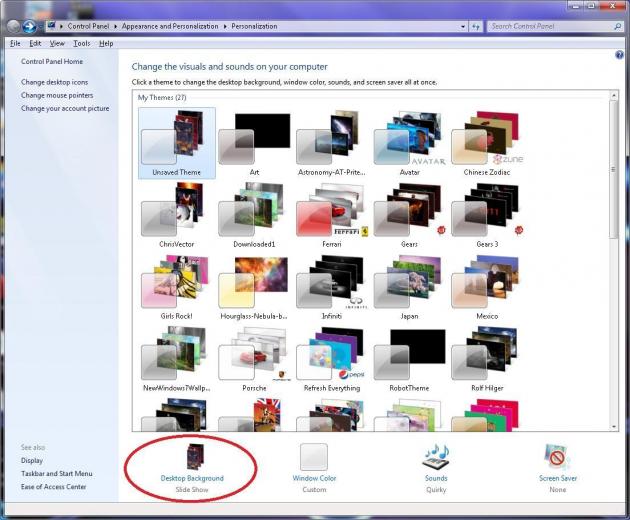Open Desktop Background slide show settings
Viewport: 630px width, 520px height.
tap(192, 468)
